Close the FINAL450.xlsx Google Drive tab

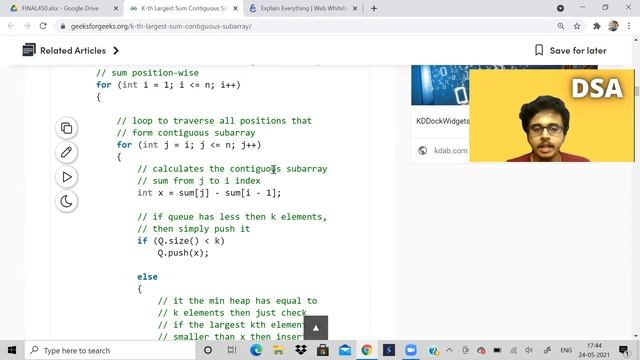116,8
